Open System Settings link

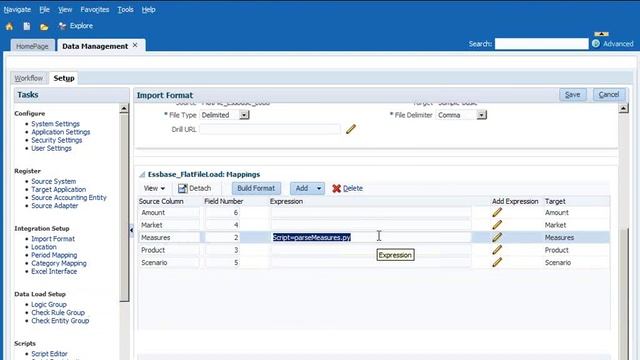[56, 124]
